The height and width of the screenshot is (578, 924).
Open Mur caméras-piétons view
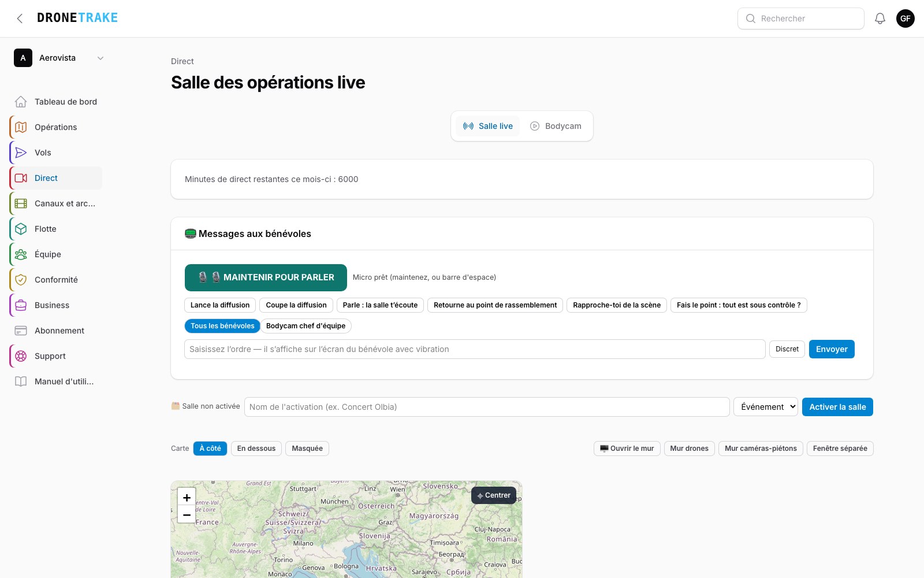coord(761,449)
